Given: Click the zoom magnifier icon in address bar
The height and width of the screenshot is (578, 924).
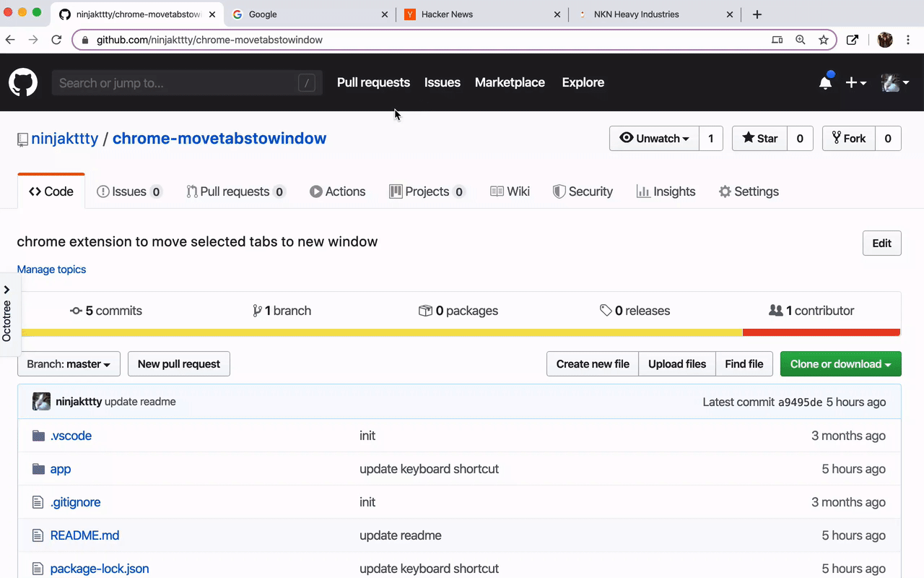Looking at the screenshot, I should pyautogui.click(x=801, y=40).
